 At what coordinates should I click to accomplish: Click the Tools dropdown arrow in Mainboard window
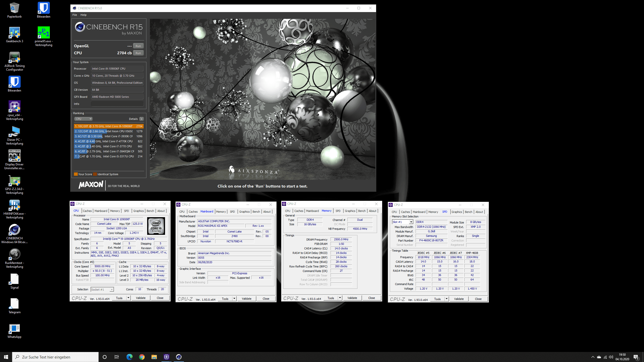click(234, 299)
